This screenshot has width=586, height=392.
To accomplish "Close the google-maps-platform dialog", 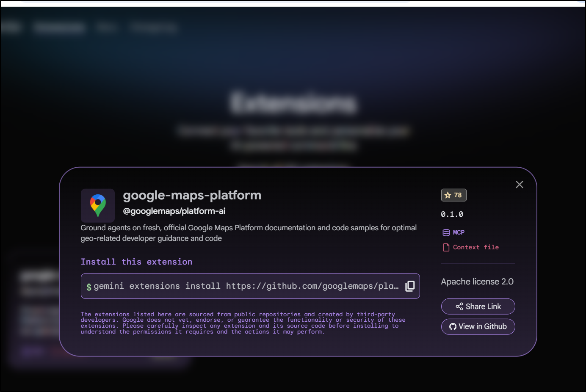I will point(519,185).
